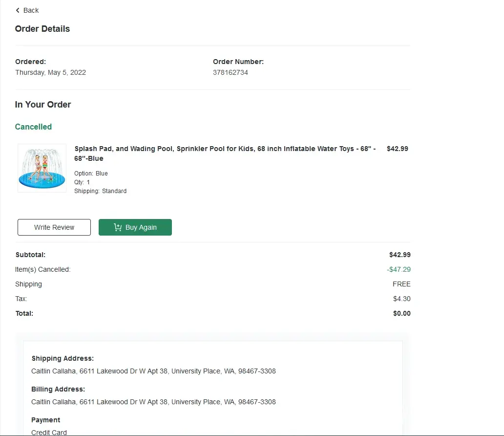504x436 pixels.
Task: Click the Buy Again button label
Action: 141,227
